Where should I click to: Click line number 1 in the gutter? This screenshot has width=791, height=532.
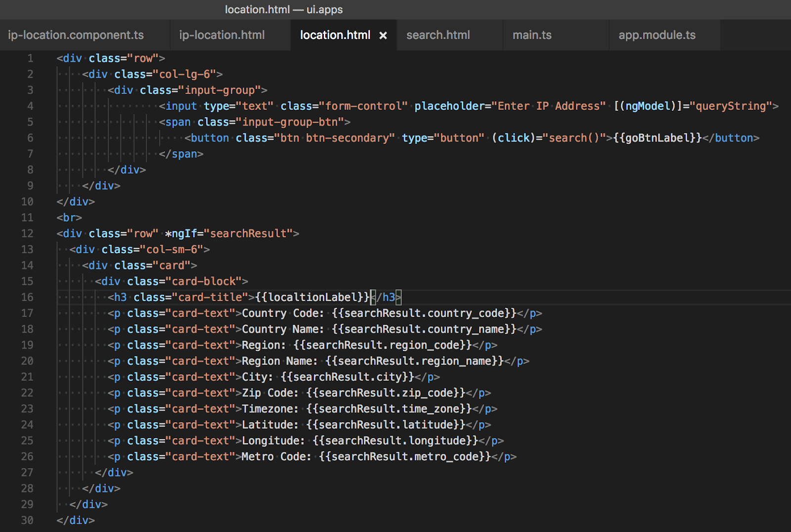tap(30, 58)
